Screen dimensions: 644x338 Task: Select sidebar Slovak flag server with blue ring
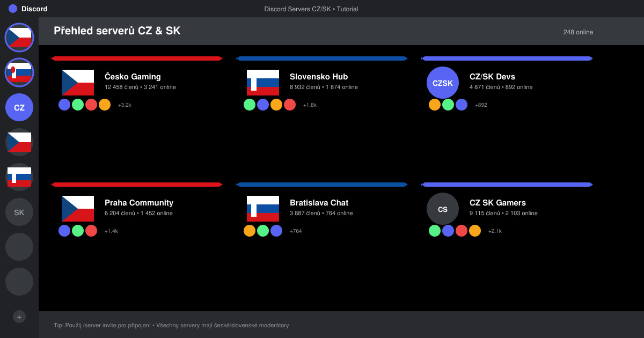point(19,72)
